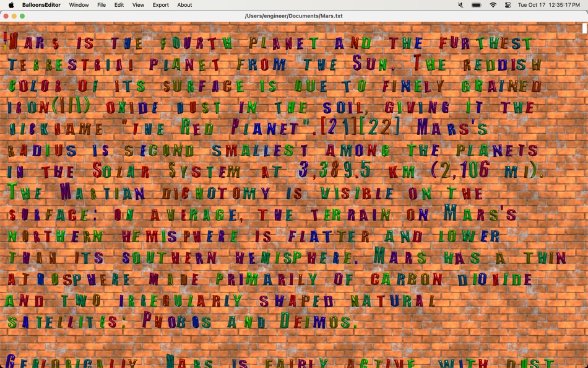This screenshot has width=588, height=368.
Task: Click the word "CARBON"
Action: tap(407, 279)
